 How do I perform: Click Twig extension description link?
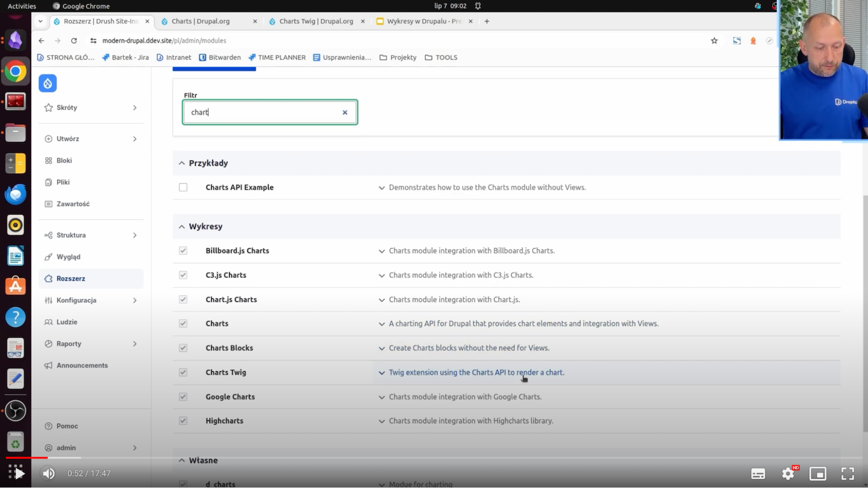point(476,372)
